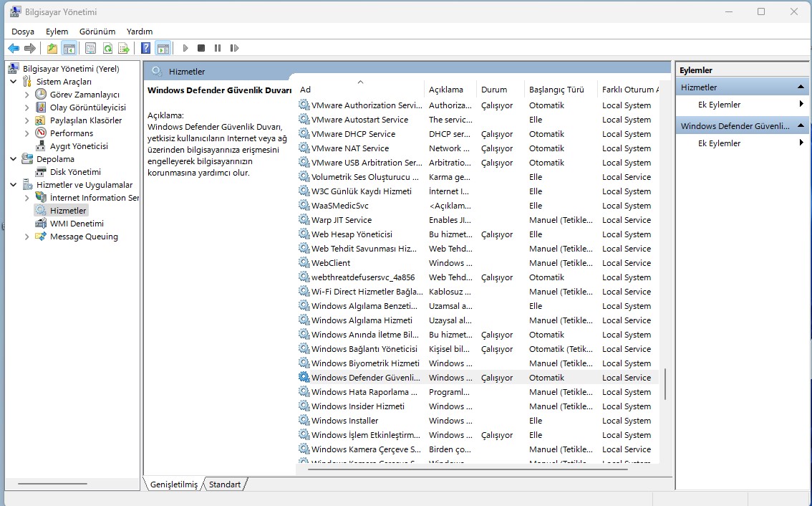The width and height of the screenshot is (812, 506).
Task: Collapse the Windows Defender Güvenli... actions section
Action: pos(801,125)
